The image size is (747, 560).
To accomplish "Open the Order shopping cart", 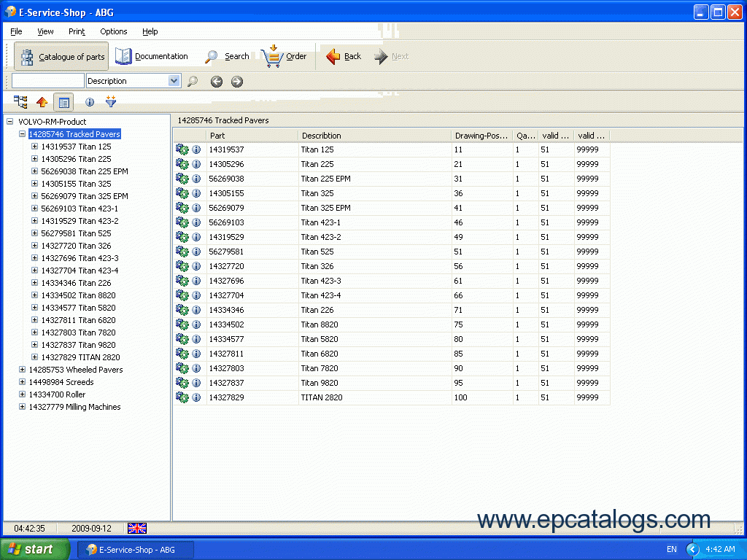I will coord(284,56).
